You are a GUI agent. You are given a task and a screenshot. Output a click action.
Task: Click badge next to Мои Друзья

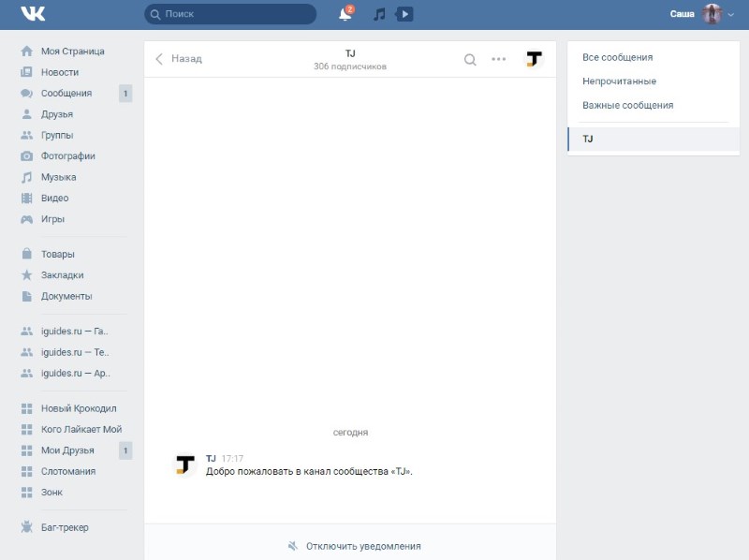tap(125, 450)
